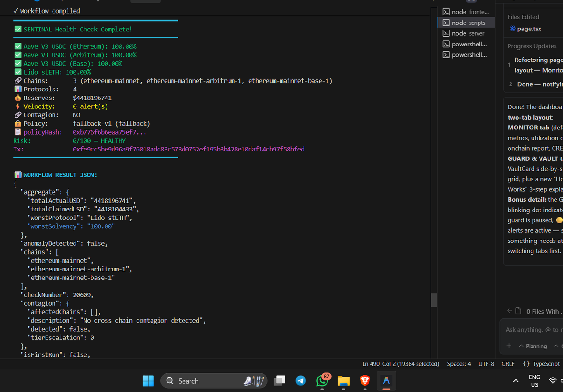Screen dimensions: 563x392
Task: Click the 'worstSolvency' JSON line
Action: pos(72,226)
